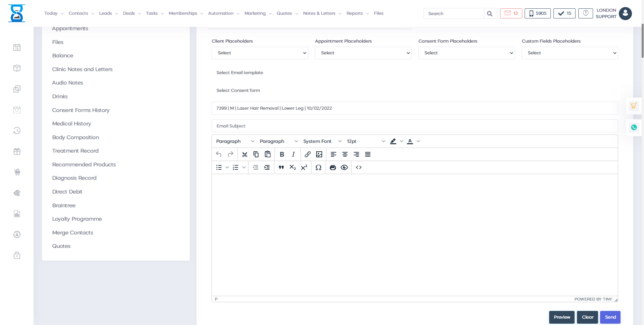Apply center text alignment

(345, 154)
